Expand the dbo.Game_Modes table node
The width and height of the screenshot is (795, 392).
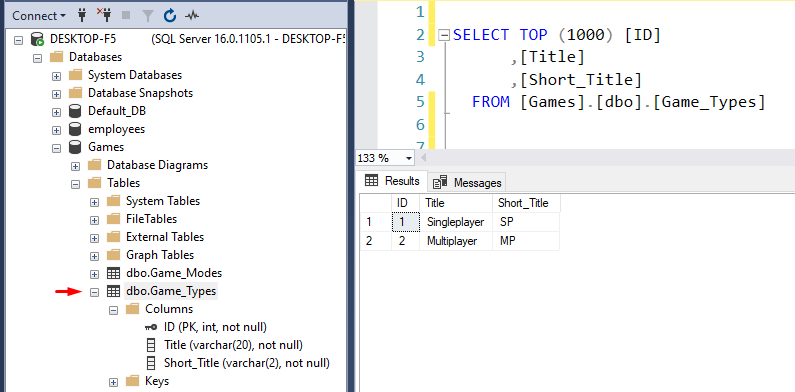tap(94, 274)
